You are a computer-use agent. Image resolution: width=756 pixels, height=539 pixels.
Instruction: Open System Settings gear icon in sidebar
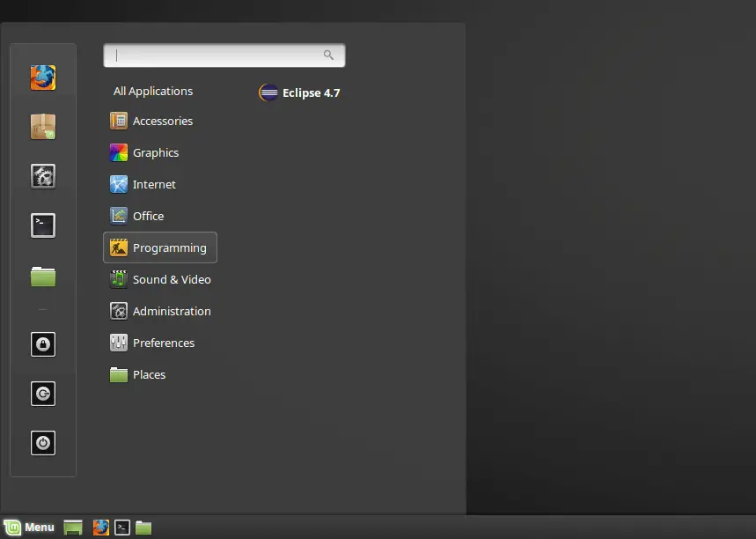(x=43, y=176)
